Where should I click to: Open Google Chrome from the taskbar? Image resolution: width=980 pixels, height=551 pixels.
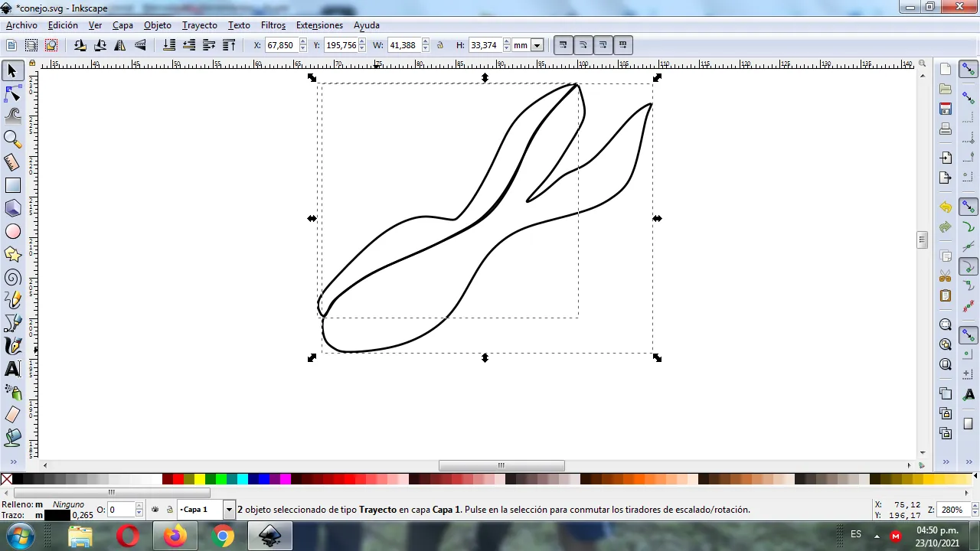(x=223, y=536)
